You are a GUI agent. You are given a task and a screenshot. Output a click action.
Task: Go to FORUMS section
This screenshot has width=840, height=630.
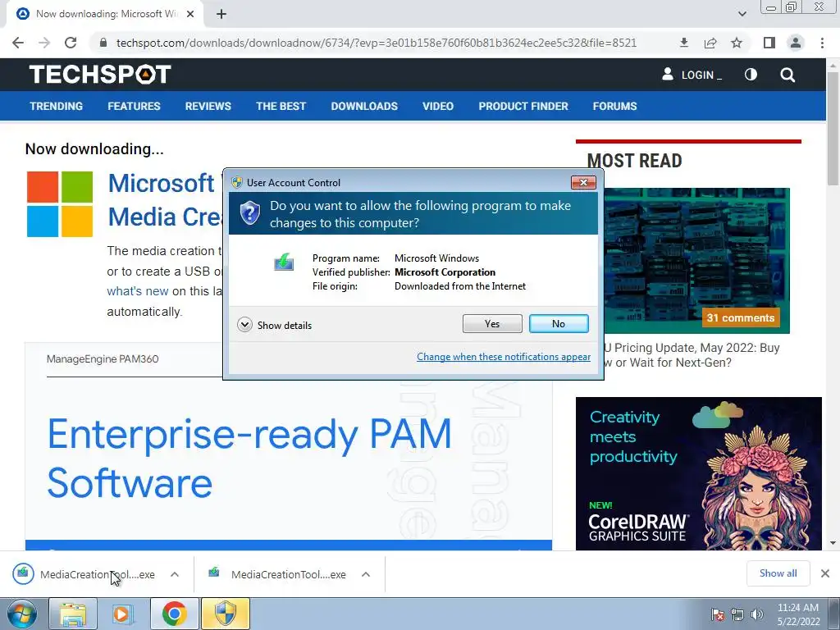point(614,106)
